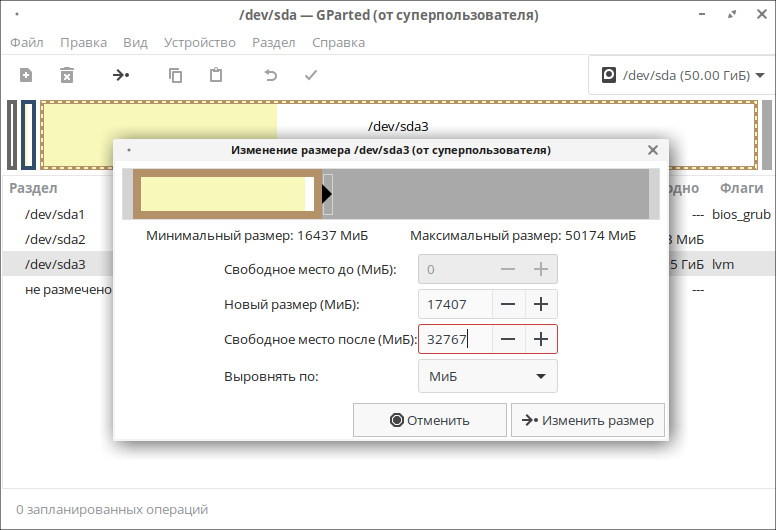Increase free space after with plus

(x=541, y=339)
